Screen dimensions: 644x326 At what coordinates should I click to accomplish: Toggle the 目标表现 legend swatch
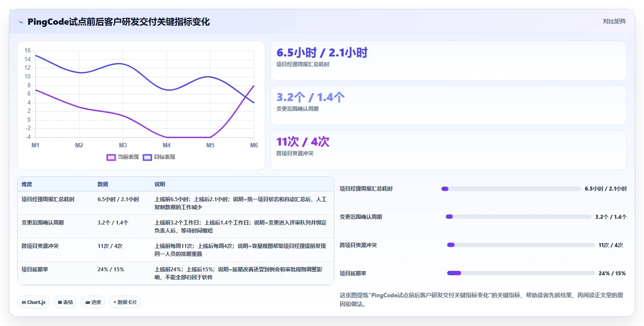click(x=147, y=157)
